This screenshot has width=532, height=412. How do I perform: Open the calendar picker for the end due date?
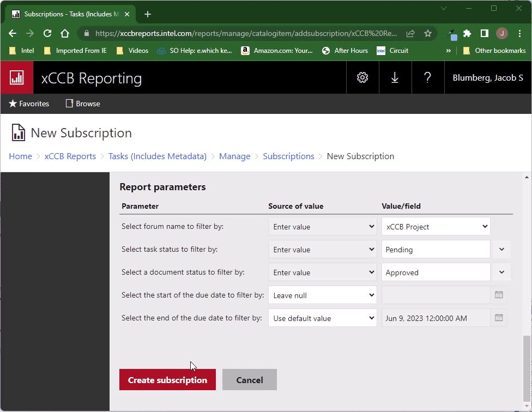pyautogui.click(x=498, y=318)
